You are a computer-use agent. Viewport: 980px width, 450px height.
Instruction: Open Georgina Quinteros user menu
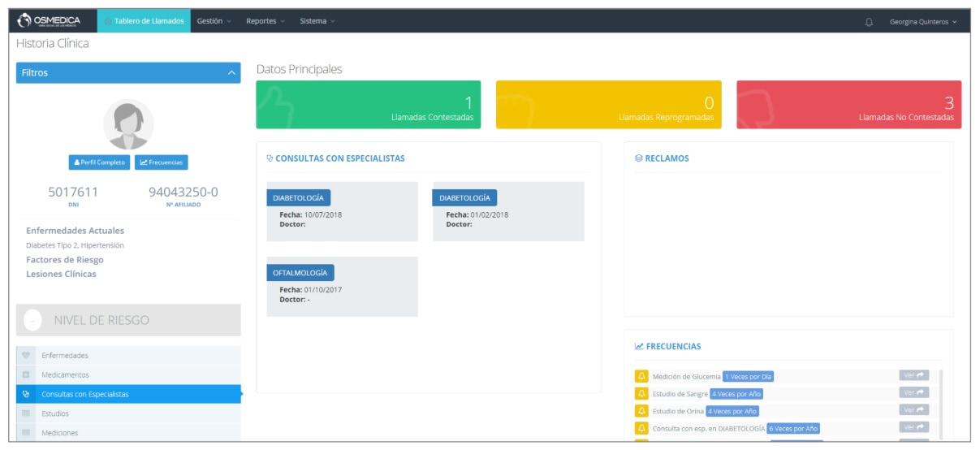coord(922,21)
